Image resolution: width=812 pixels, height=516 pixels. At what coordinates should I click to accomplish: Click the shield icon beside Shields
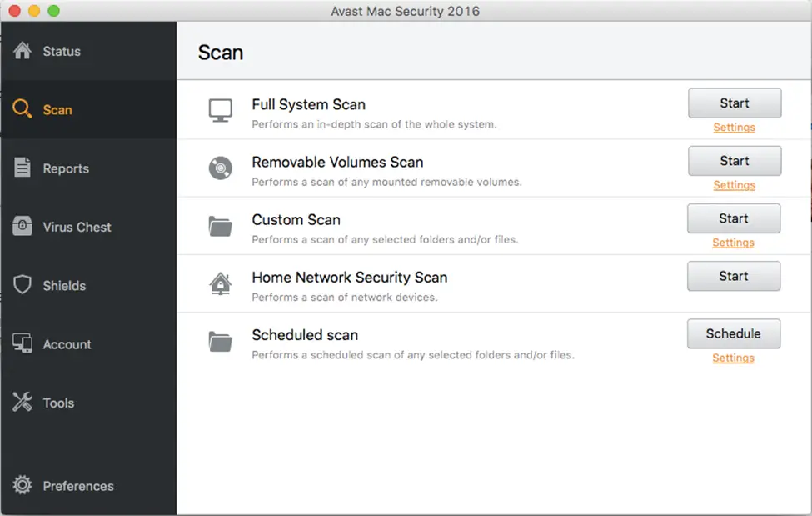[x=22, y=285]
